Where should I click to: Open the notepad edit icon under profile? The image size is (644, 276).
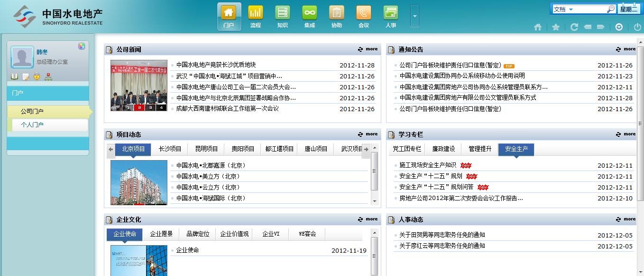point(26,76)
